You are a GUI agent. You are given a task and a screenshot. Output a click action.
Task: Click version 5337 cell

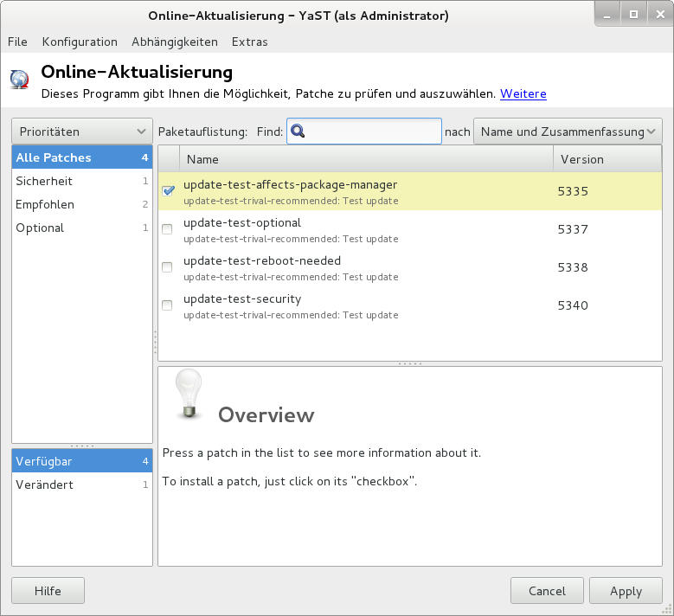(573, 229)
